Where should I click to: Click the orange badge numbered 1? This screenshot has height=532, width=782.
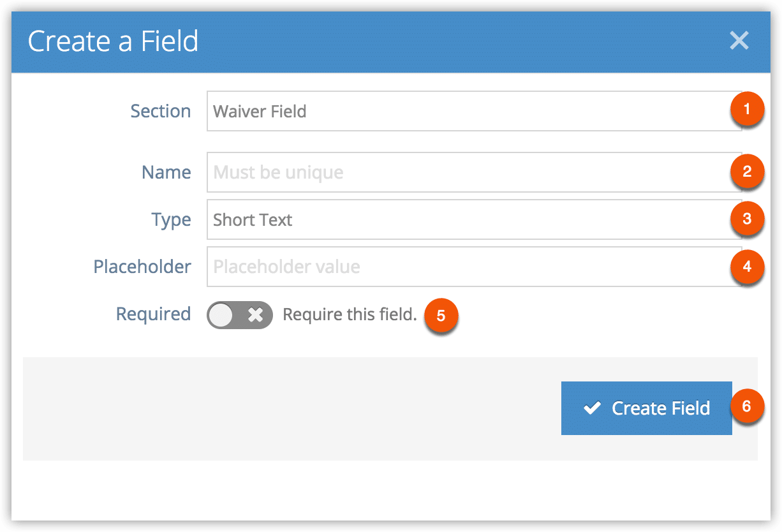747,109
